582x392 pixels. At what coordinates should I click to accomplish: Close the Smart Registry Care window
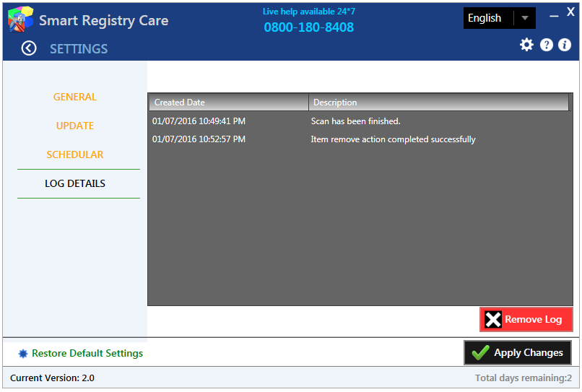point(570,12)
